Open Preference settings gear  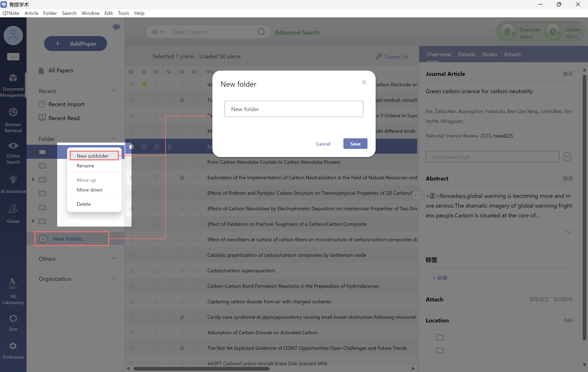(x=13, y=346)
